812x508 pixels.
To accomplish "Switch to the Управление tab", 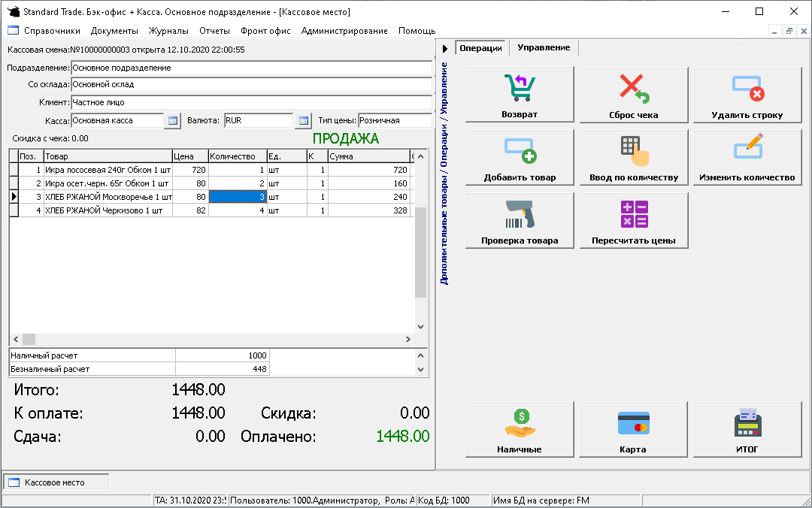I will (x=544, y=47).
